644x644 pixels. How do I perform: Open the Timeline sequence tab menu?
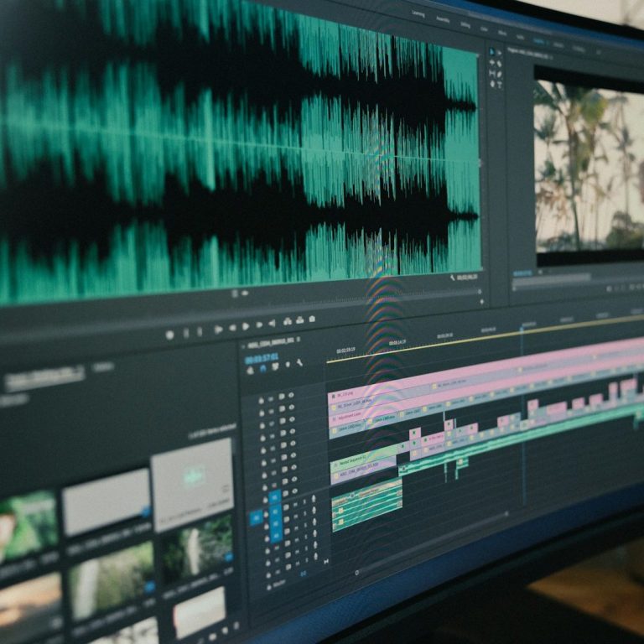[x=299, y=340]
